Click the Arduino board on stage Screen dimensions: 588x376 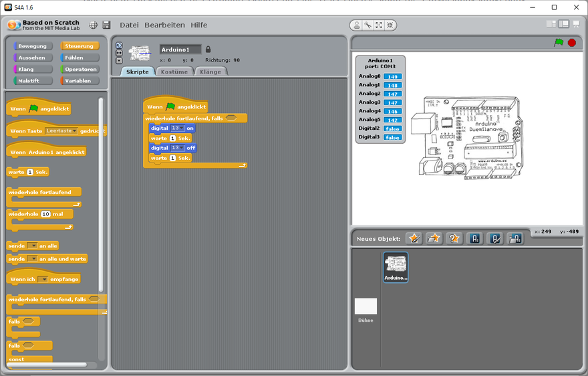(x=467, y=138)
